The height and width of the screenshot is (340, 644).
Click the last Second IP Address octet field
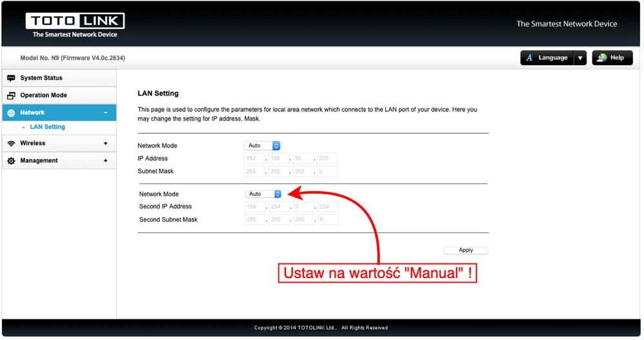pyautogui.click(x=327, y=207)
